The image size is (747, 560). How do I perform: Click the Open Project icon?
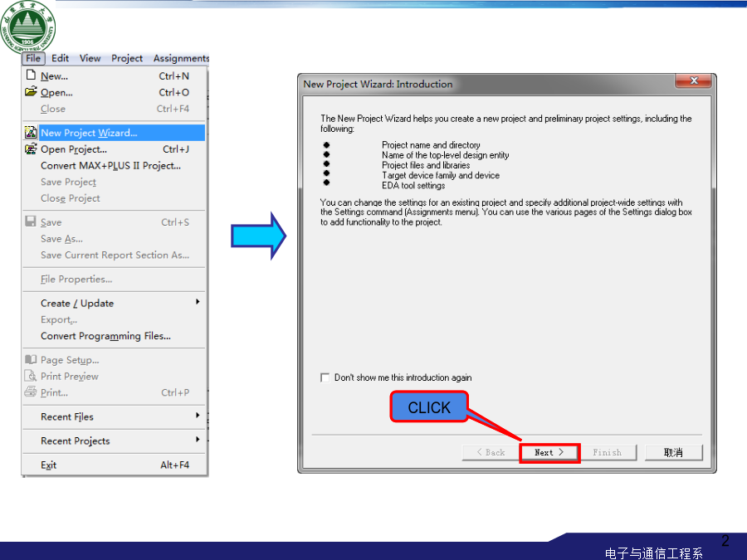click(x=31, y=149)
